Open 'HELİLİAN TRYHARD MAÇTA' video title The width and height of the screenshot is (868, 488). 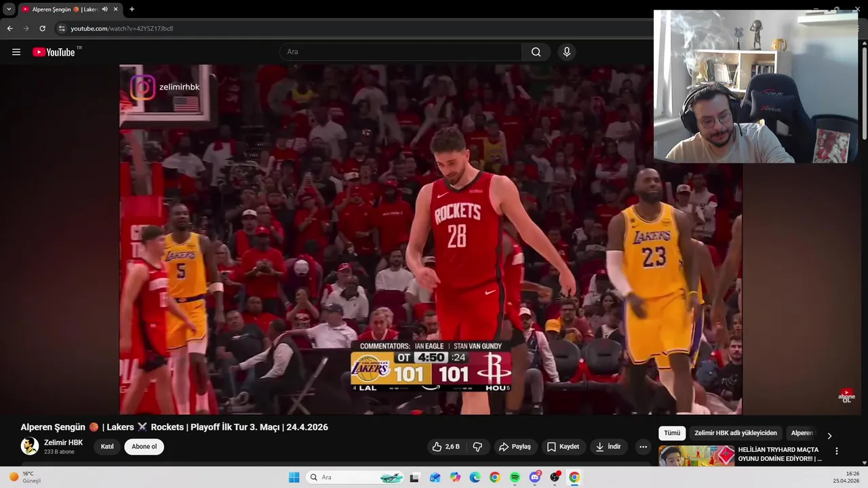click(780, 454)
